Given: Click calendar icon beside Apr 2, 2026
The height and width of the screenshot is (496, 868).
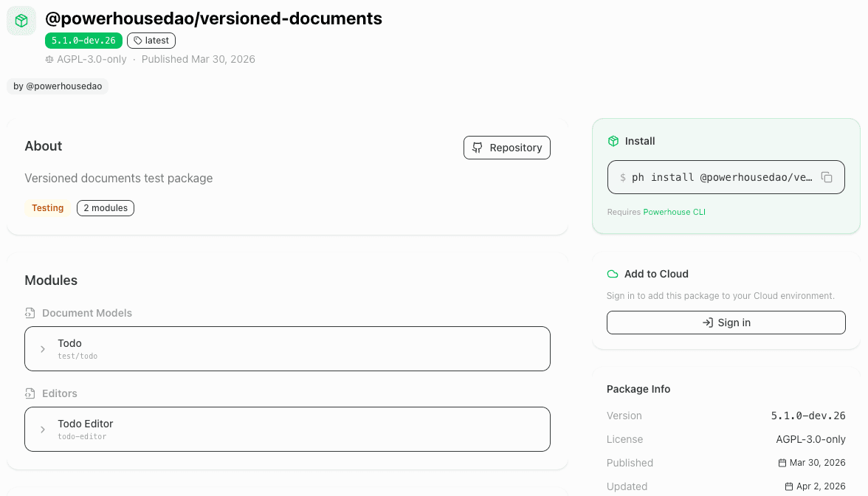Looking at the screenshot, I should pyautogui.click(x=789, y=486).
